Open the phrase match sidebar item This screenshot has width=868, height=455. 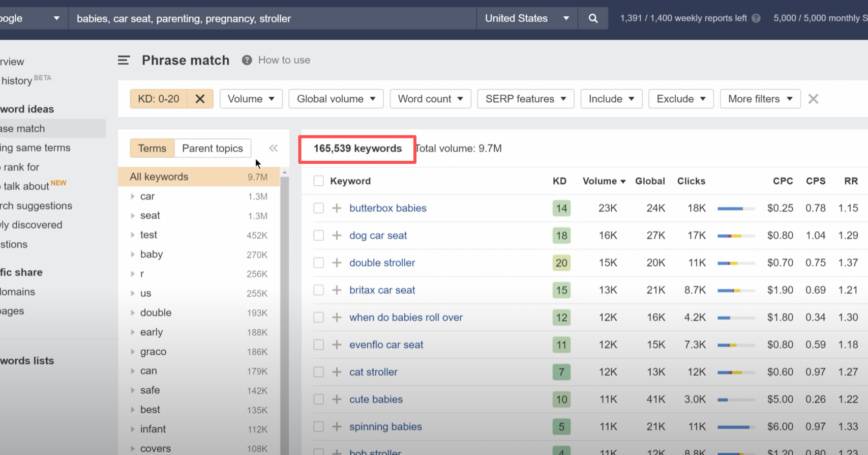tap(53, 128)
